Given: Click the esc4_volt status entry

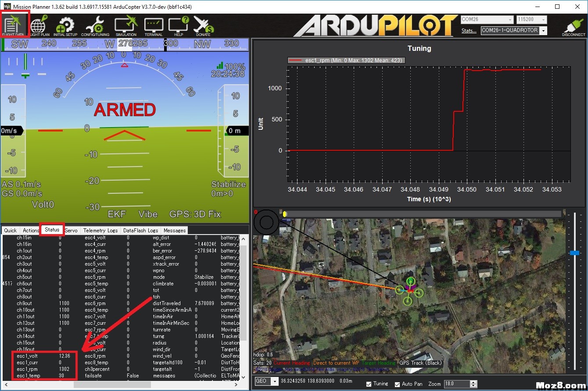Looking at the screenshot, I should [x=95, y=238].
